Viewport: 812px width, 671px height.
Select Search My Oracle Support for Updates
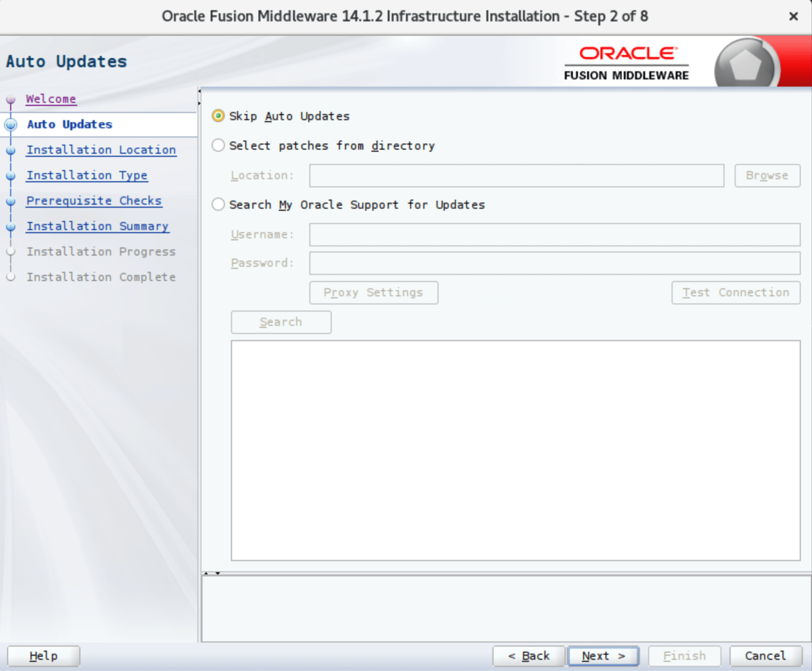218,205
